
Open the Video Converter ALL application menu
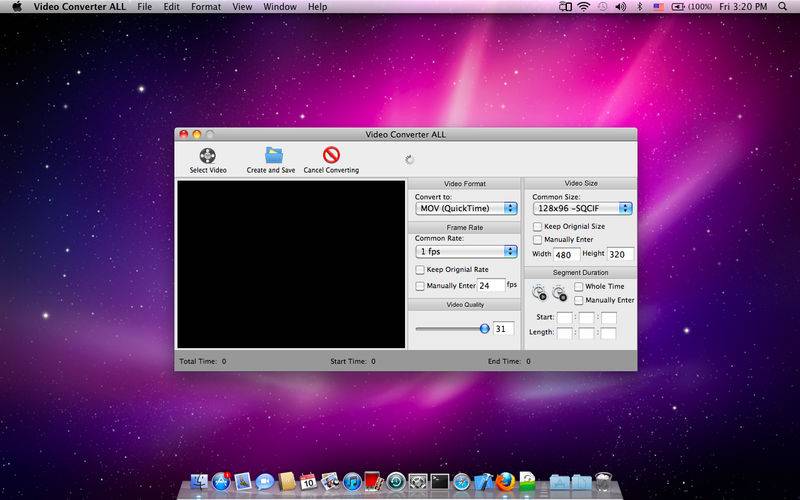point(80,7)
